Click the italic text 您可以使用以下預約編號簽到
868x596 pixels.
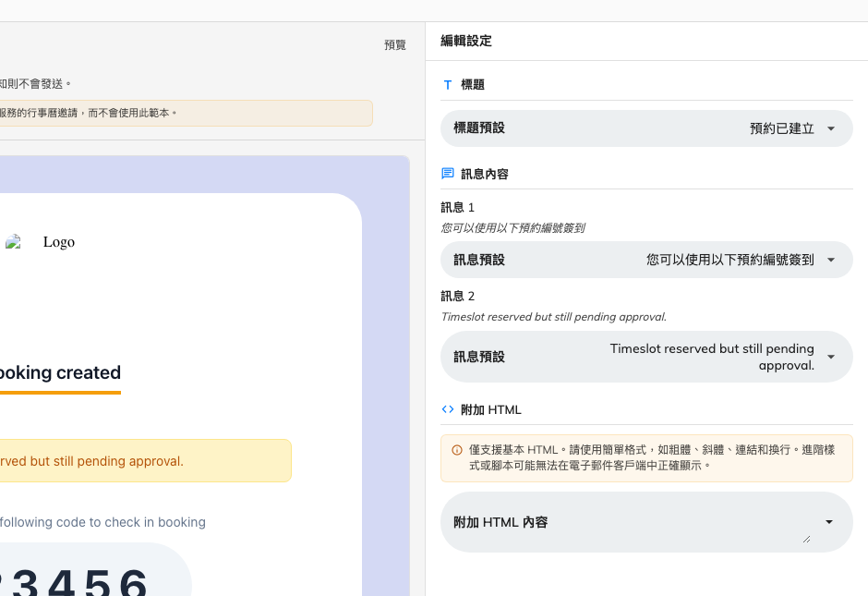pyautogui.click(x=512, y=228)
